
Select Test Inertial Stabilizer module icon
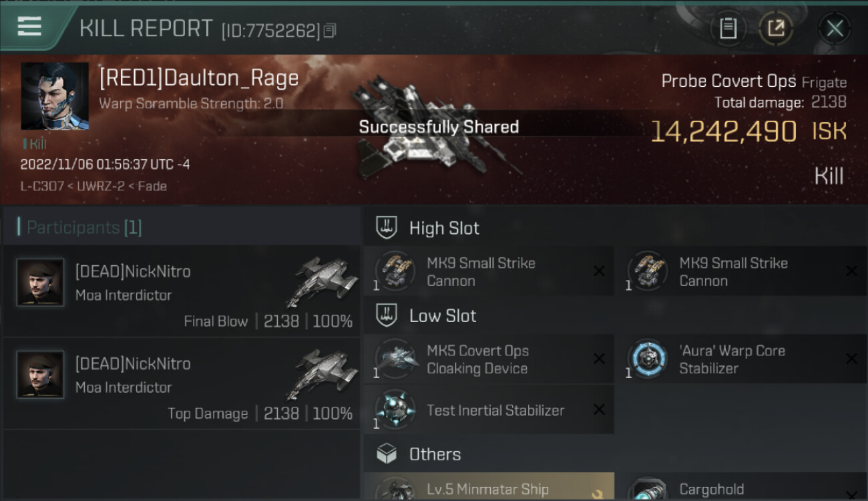[395, 409]
